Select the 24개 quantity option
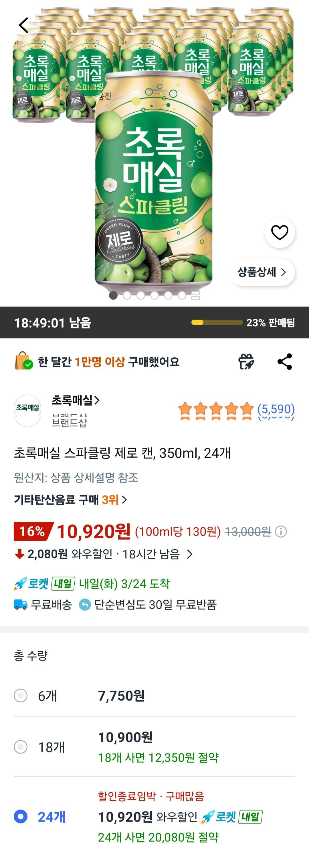The width and height of the screenshot is (309, 868). tap(21, 816)
